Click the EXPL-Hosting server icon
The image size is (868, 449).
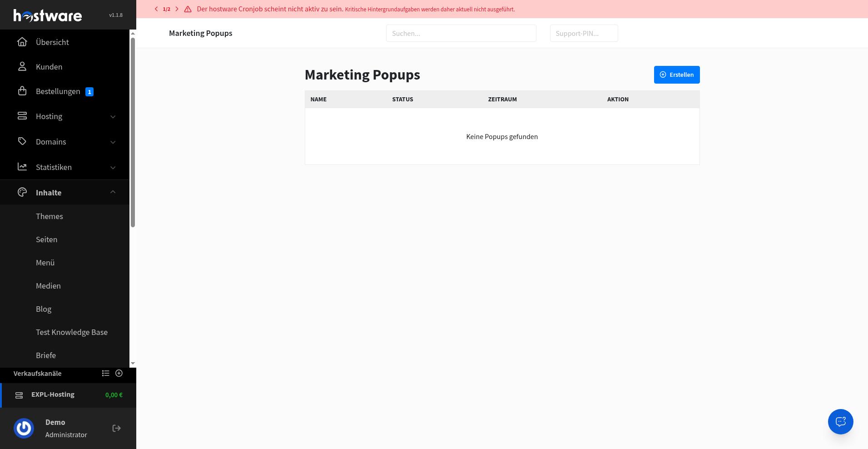pos(19,395)
